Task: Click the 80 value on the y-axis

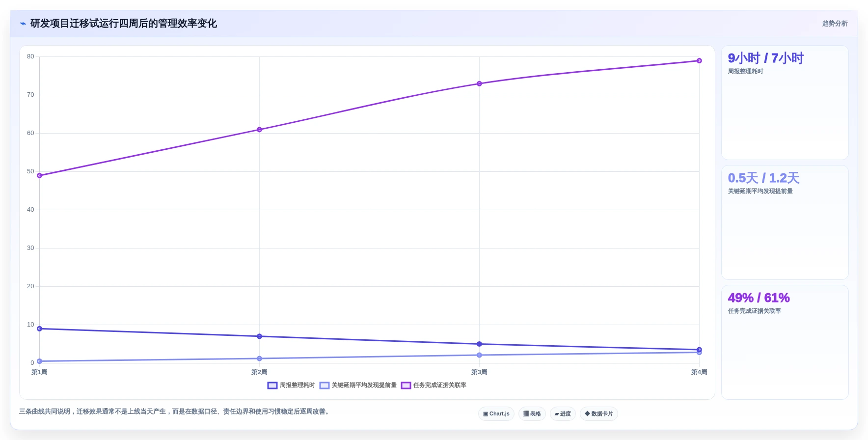Action: click(30, 56)
